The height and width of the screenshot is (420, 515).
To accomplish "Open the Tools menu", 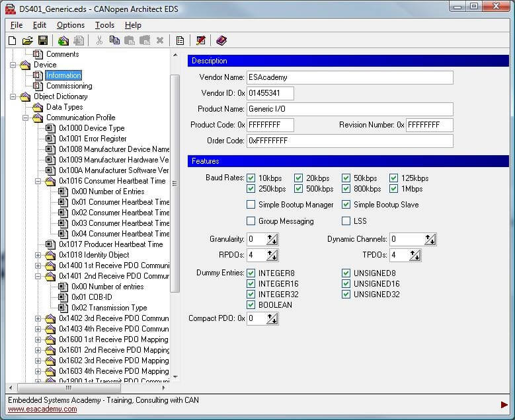I will tap(104, 25).
